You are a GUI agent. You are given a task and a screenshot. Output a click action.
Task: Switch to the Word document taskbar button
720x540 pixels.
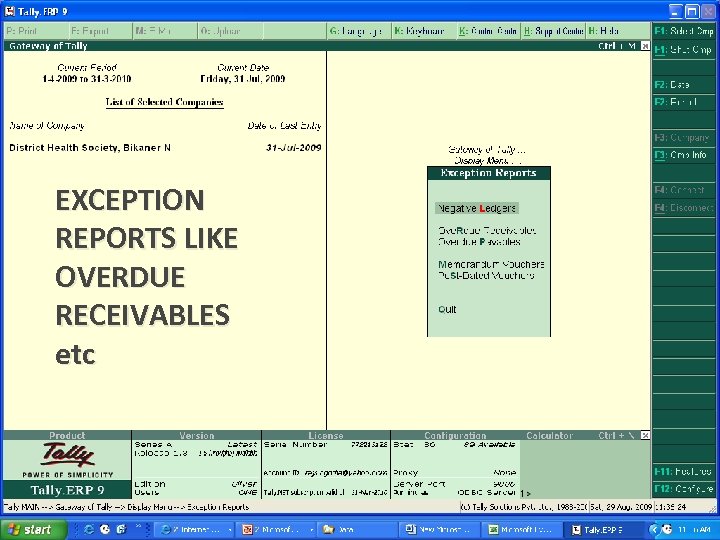pyautogui.click(x=441, y=530)
